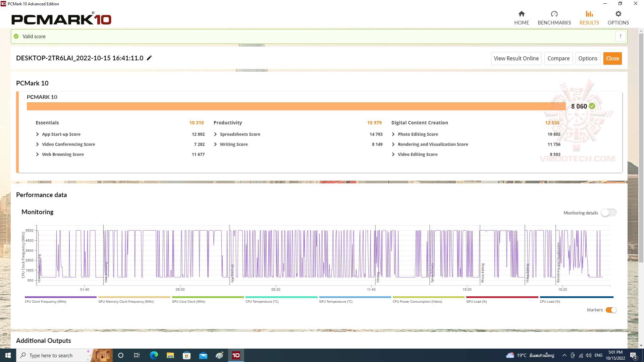Switch to the Results tab
This screenshot has width=644, height=362.
pyautogui.click(x=589, y=17)
